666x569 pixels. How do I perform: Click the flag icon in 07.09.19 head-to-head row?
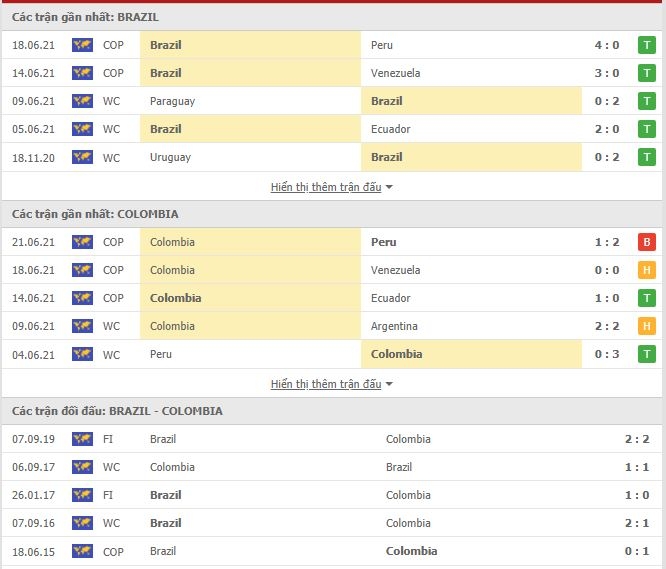[x=82, y=439]
